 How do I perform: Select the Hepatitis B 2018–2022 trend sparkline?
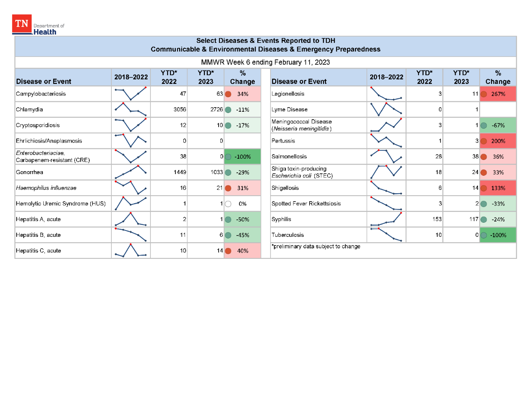click(131, 235)
